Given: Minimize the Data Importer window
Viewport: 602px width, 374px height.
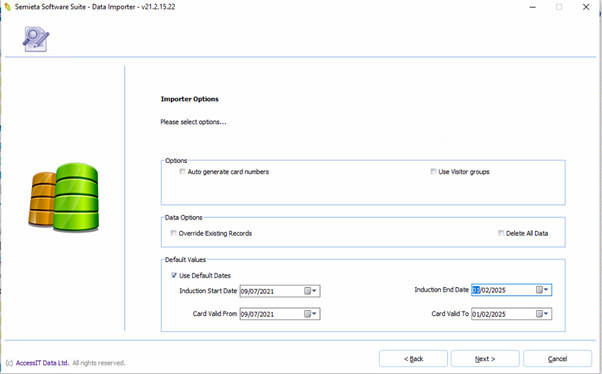Looking at the screenshot, I should (x=533, y=7).
